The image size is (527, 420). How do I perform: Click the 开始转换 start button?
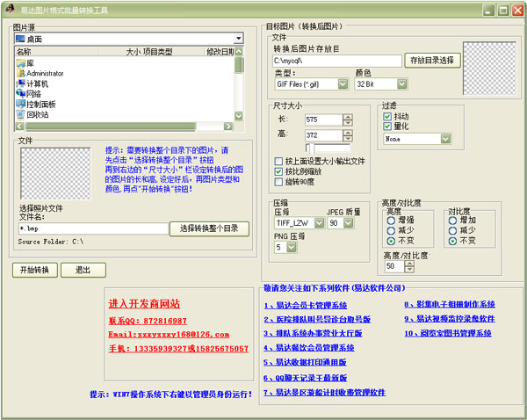point(35,270)
